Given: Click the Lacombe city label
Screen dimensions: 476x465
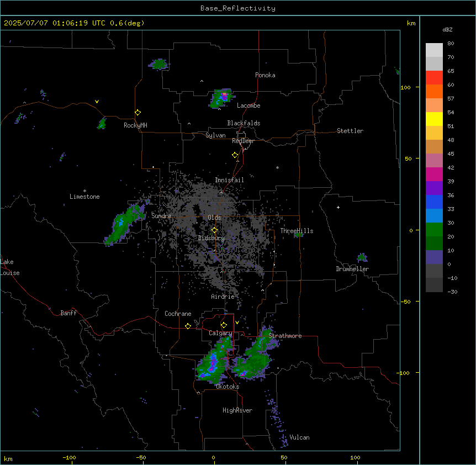Looking at the screenshot, I should tap(248, 105).
